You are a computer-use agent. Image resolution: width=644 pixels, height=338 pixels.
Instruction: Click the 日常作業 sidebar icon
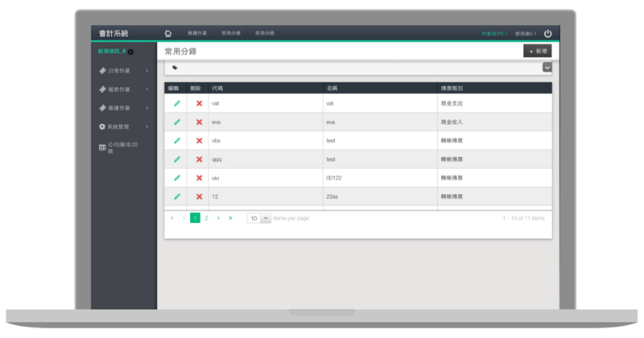pyautogui.click(x=102, y=71)
